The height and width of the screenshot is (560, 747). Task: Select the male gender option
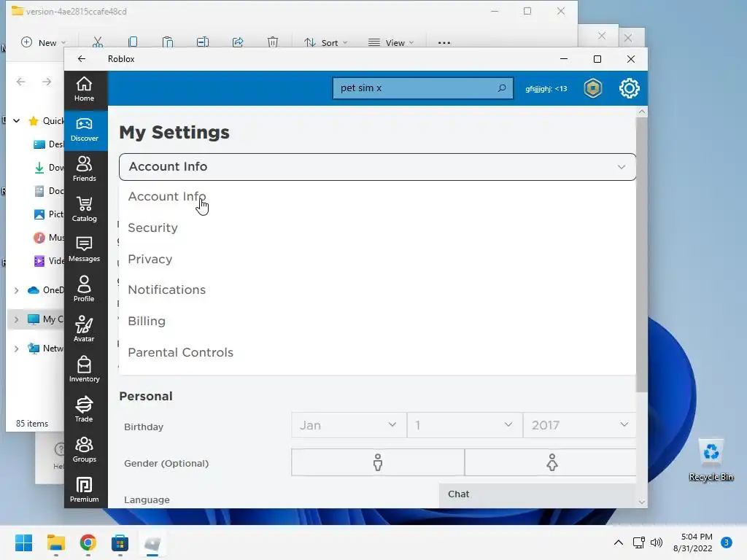click(x=378, y=462)
